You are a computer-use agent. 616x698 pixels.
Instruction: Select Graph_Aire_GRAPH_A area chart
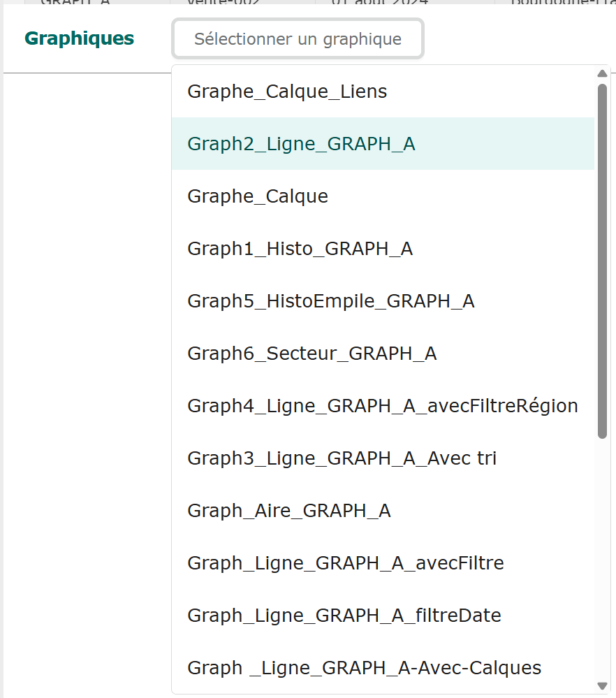point(288,511)
